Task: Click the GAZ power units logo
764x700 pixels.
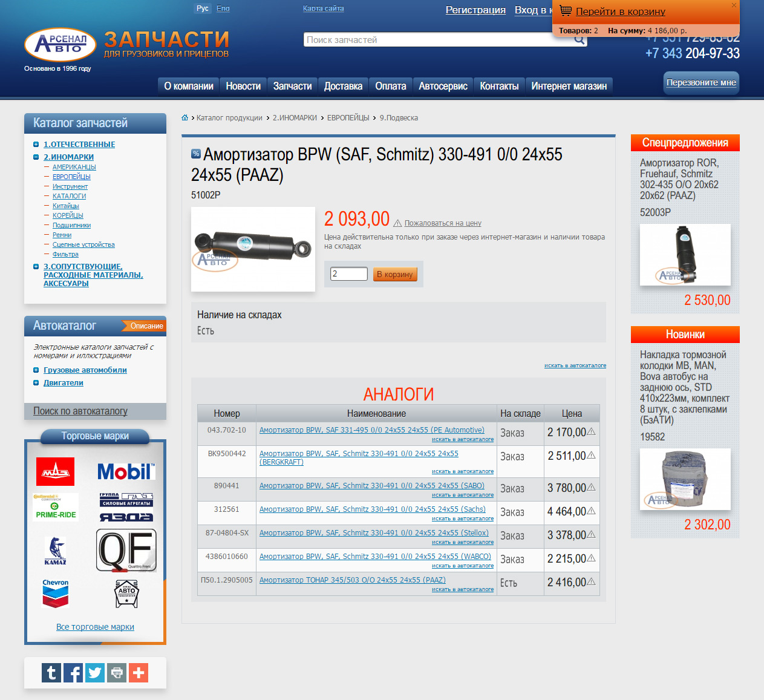Action: click(x=126, y=499)
